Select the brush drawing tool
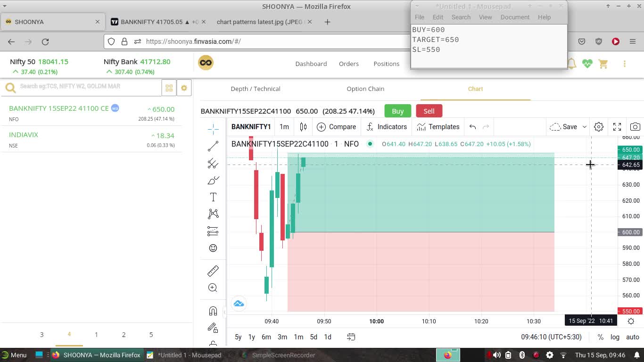The height and width of the screenshot is (362, 644). click(x=213, y=181)
